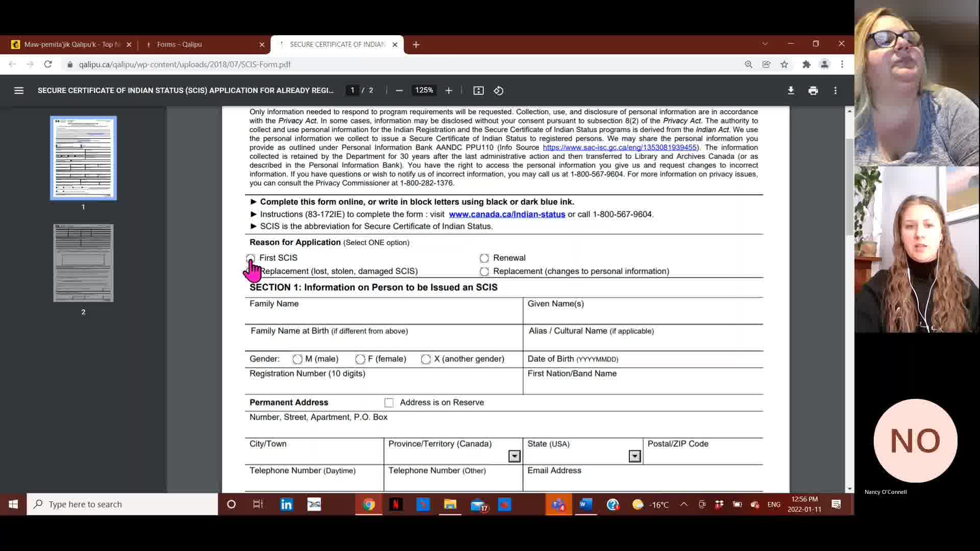Select the First SCIS radio option
980x551 pixels.
[250, 258]
